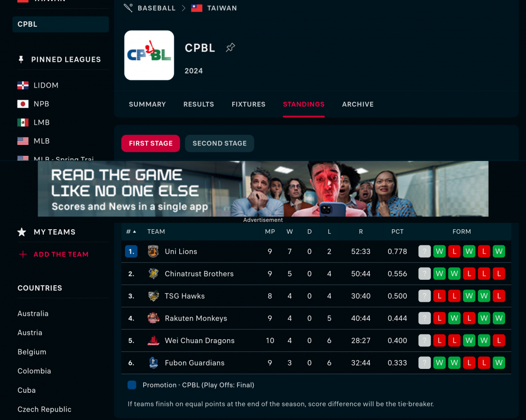
Task: Open the Chinatrust Brothers team page
Action: coord(199,274)
